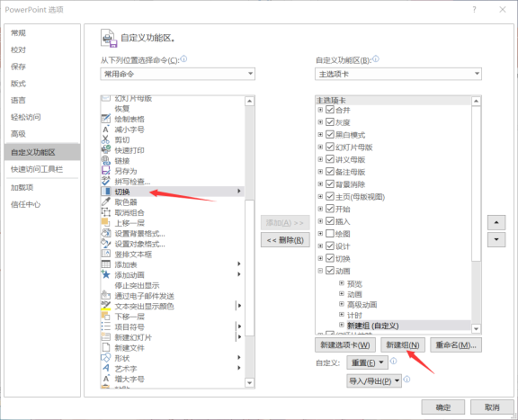This screenshot has height=420, width=518.
Task: Open the 重置 dropdown button
Action: [367, 362]
